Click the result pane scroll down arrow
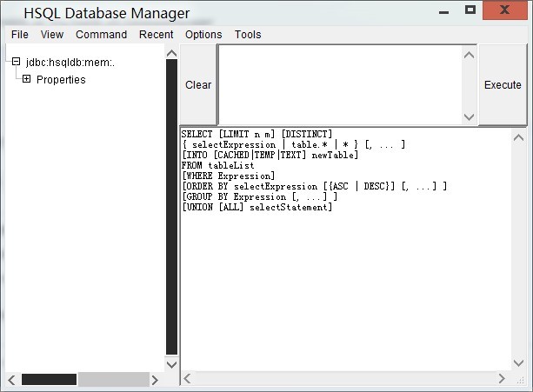 click(518, 362)
